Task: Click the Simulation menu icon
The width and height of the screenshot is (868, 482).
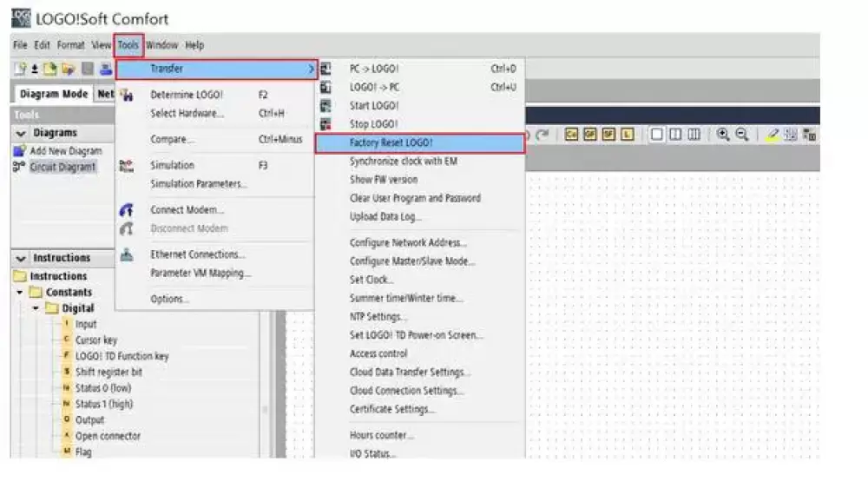Action: tap(127, 165)
